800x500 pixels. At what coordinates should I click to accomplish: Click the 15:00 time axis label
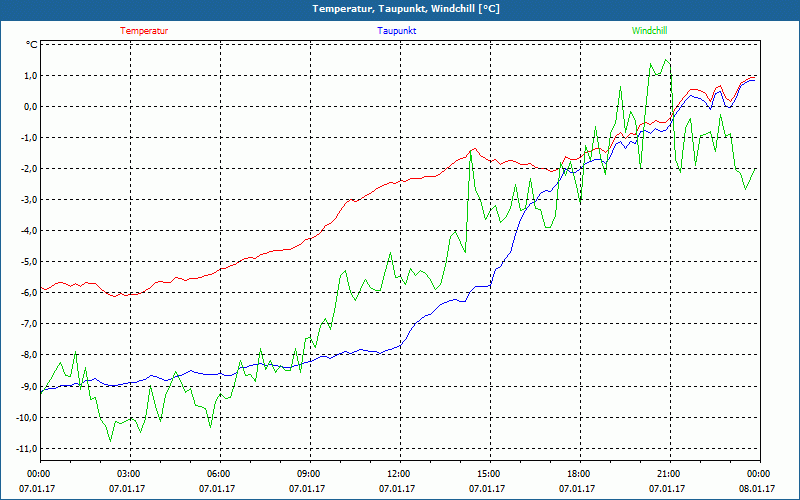click(x=488, y=474)
